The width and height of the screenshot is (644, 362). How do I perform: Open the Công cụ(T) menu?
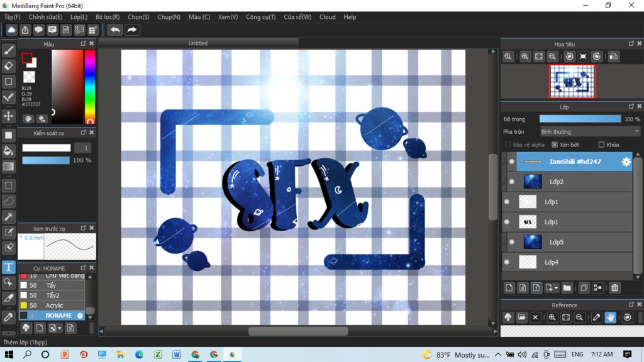261,17
